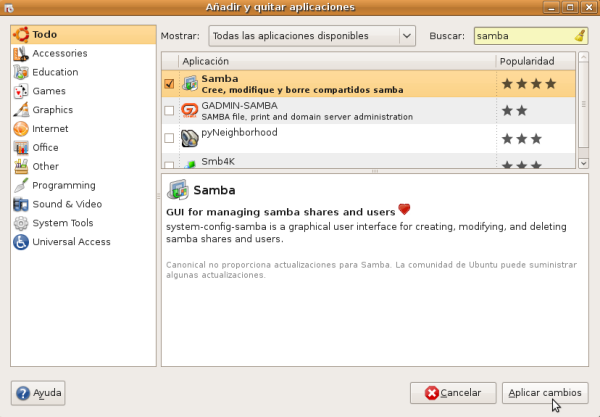Uncheck the Samba application checkbox

169,84
